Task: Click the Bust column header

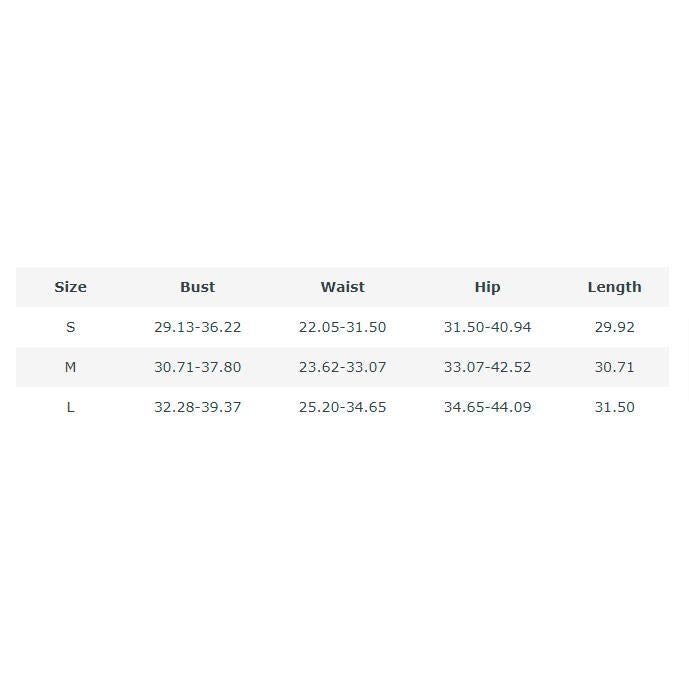Action: pos(197,287)
